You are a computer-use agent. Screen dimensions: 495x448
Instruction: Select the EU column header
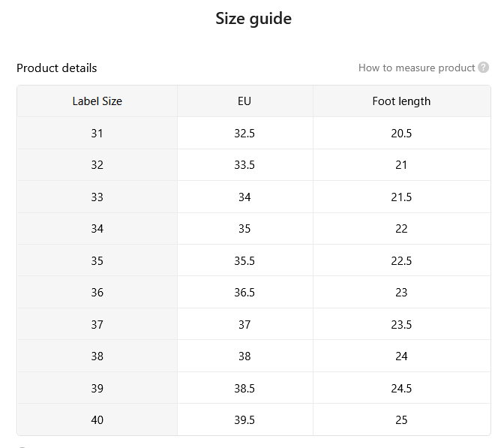tap(244, 101)
